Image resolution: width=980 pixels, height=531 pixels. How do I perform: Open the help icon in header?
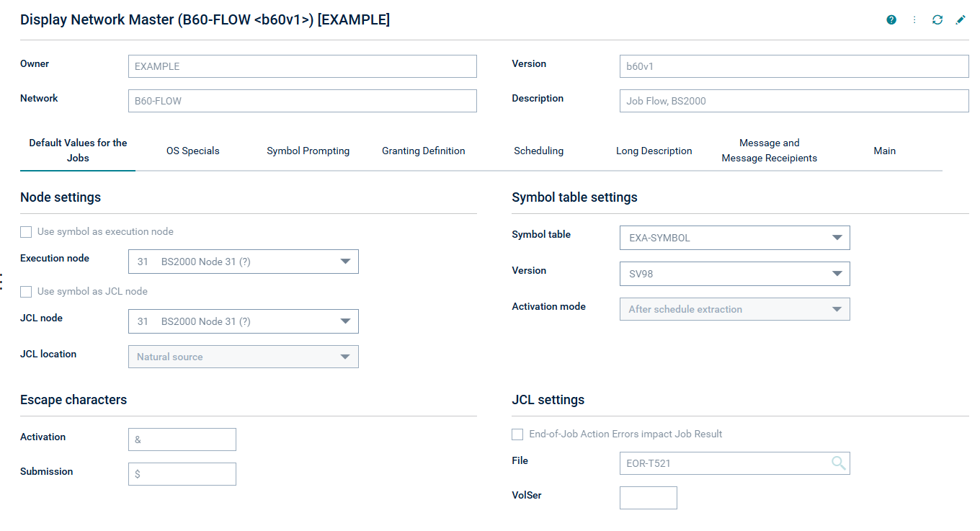pos(891,20)
